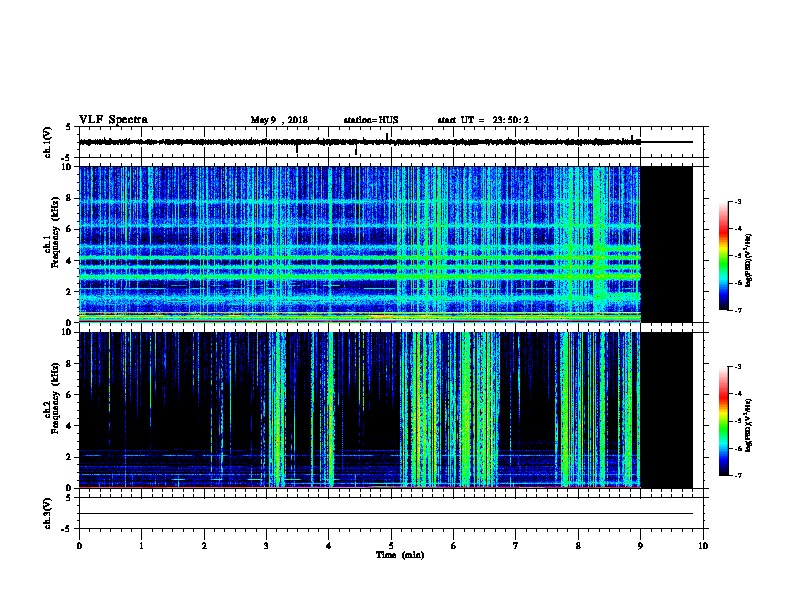Click the time axis tick label "6"
Screen dimensions: 792x612
pos(454,546)
